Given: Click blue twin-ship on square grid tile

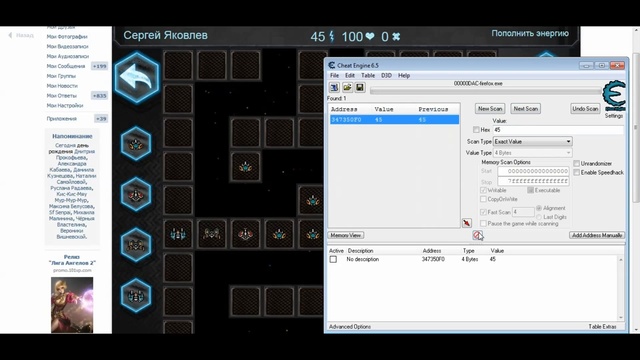Looking at the screenshot, I should [178, 234].
